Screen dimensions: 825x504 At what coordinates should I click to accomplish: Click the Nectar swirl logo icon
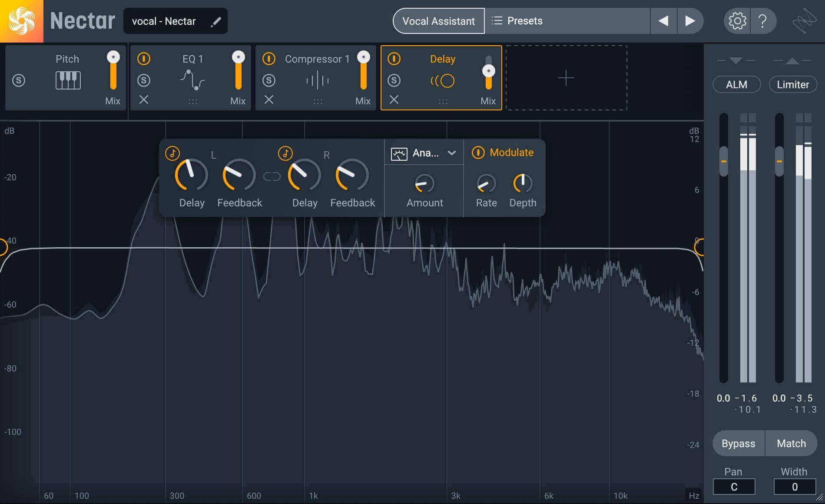(21, 21)
